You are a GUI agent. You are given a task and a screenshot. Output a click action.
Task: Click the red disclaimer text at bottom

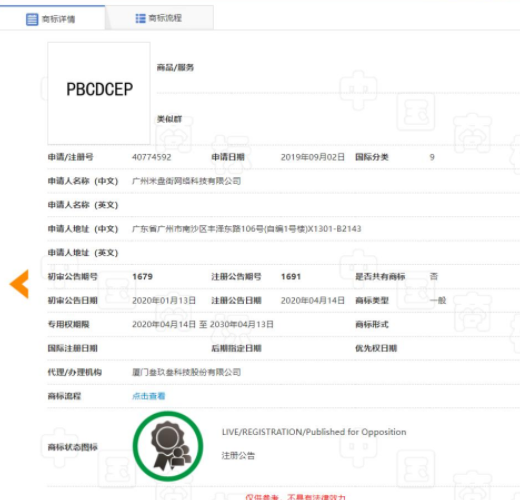coord(295,497)
